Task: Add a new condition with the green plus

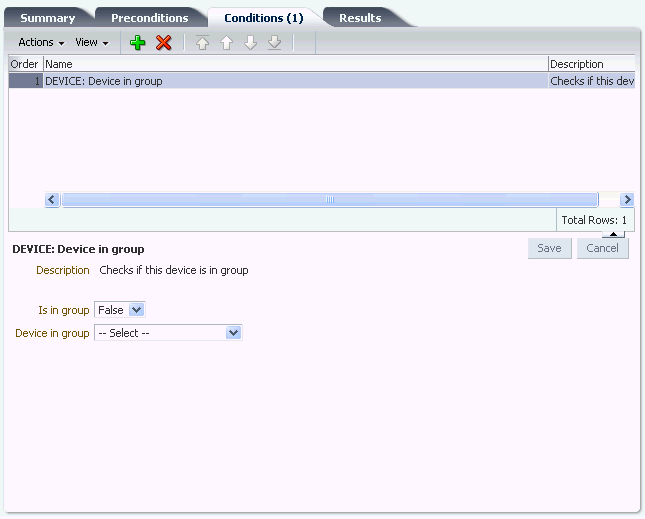Action: coord(137,42)
